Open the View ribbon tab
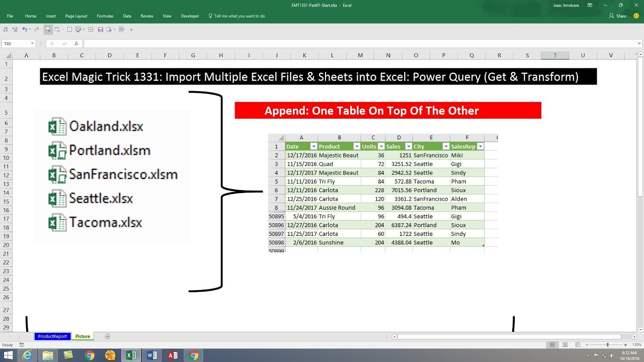 [x=167, y=16]
